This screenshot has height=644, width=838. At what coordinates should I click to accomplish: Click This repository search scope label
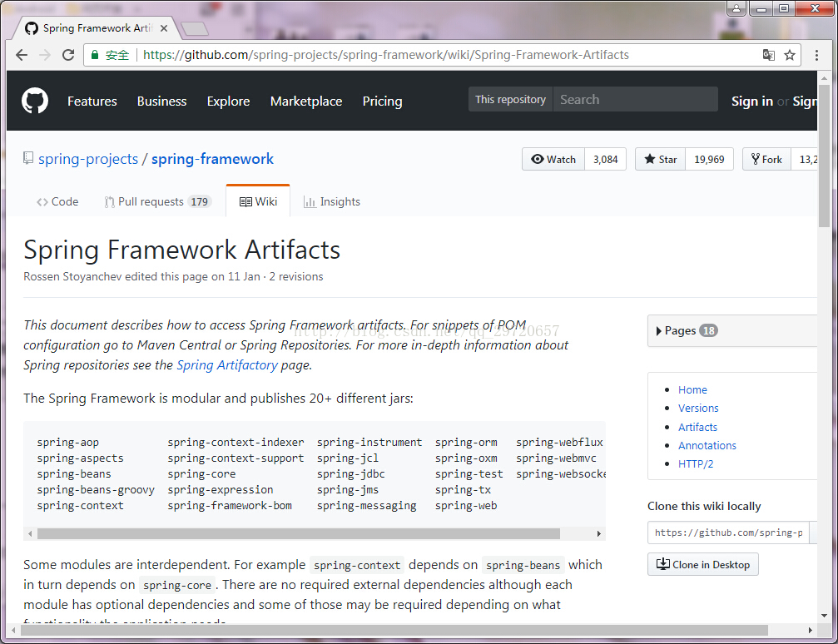[510, 99]
